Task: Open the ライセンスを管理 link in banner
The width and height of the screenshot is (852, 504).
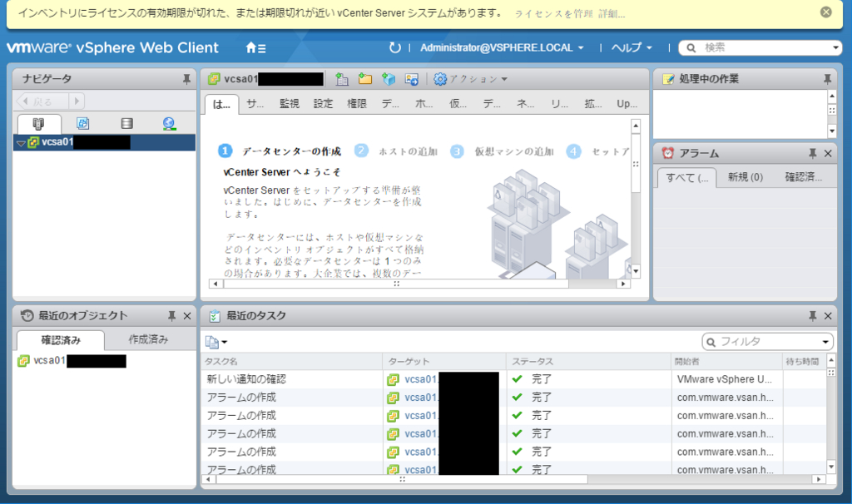Action: (553, 13)
